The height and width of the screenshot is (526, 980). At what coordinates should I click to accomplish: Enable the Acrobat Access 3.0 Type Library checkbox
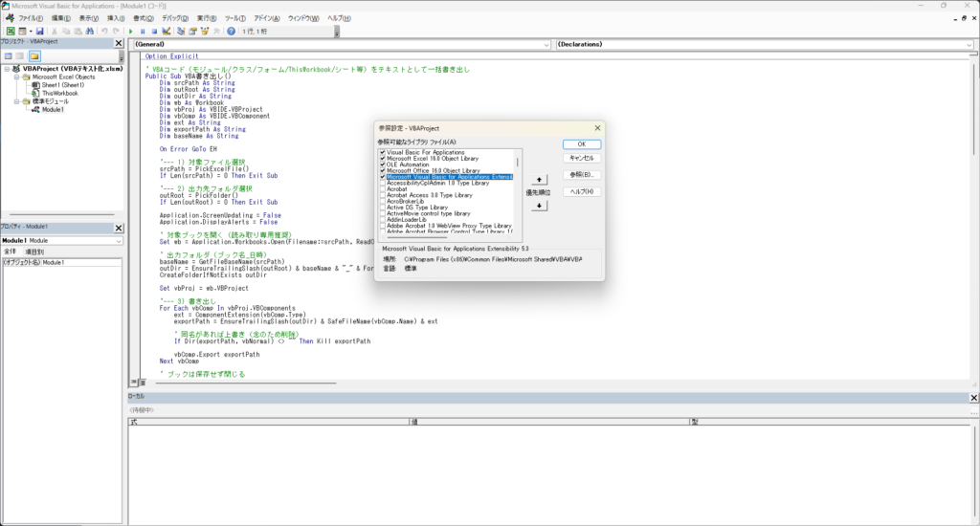point(383,194)
